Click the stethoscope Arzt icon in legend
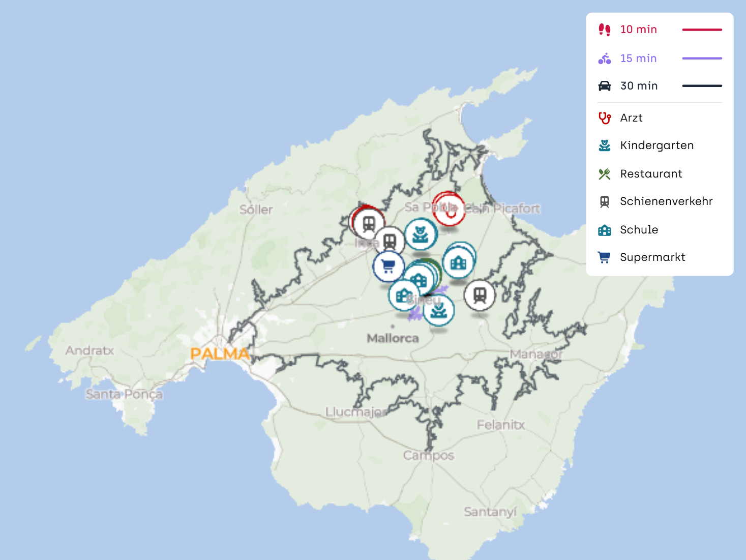Viewport: 746px width, 560px height. click(604, 118)
